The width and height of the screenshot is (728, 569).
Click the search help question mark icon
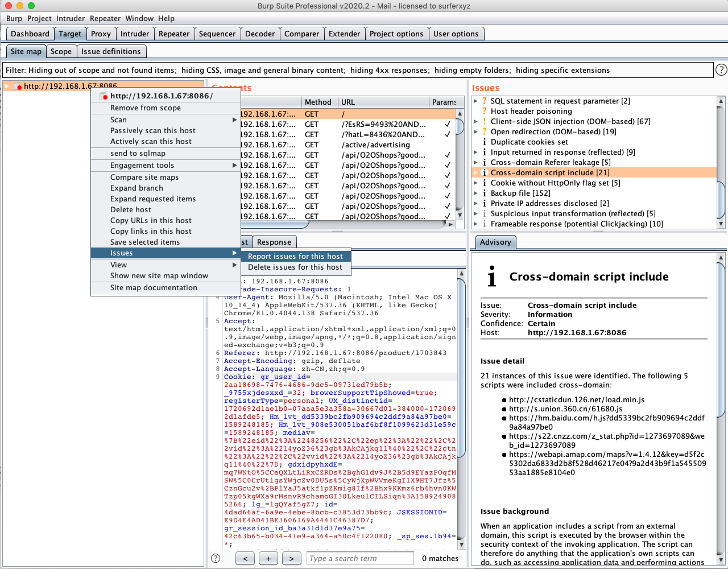[x=216, y=558]
